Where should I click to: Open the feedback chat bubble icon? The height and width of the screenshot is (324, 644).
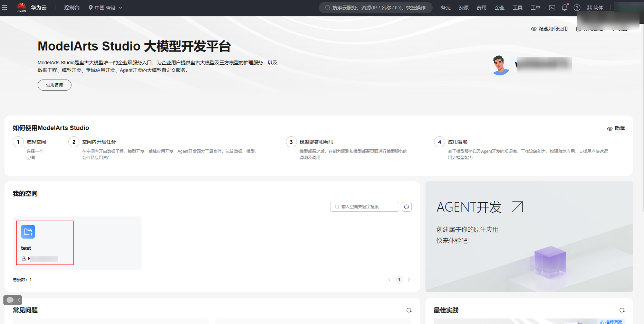pos(10,300)
